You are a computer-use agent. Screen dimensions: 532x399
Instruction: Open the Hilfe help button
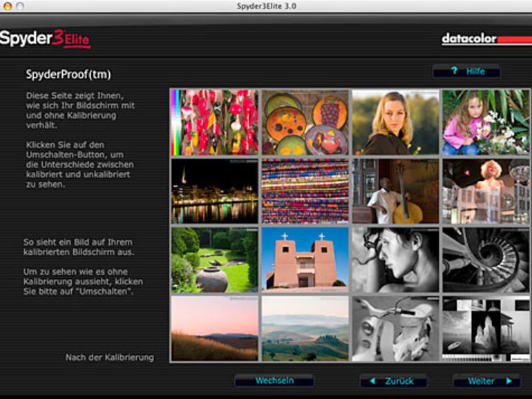point(466,71)
